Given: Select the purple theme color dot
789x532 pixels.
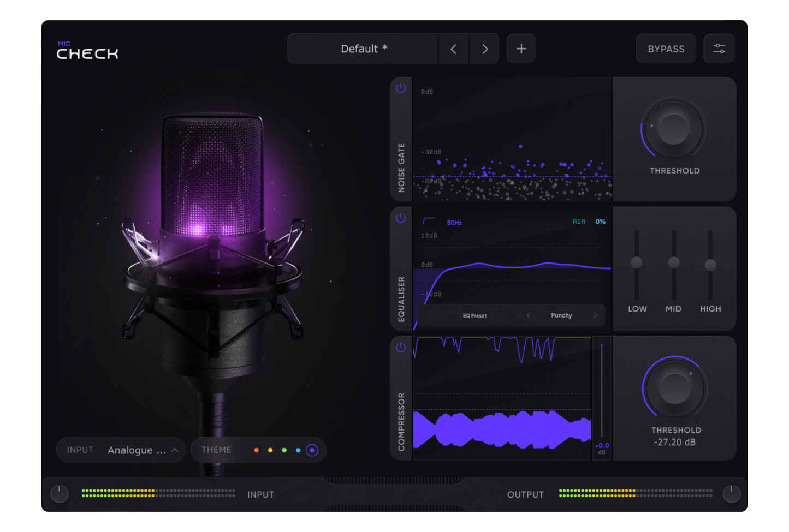Looking at the screenshot, I should [x=312, y=450].
